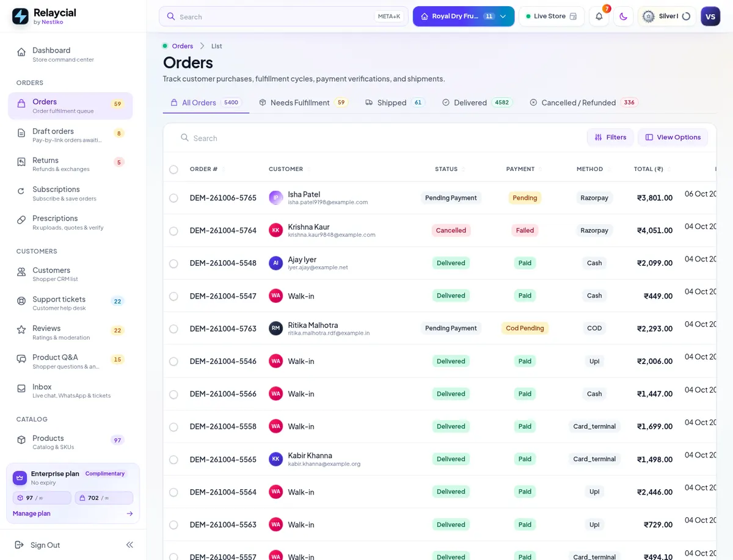Screen dimensions: 733x560
Task: Select order DEM-261004-5566 checkbox
Action: point(173,394)
